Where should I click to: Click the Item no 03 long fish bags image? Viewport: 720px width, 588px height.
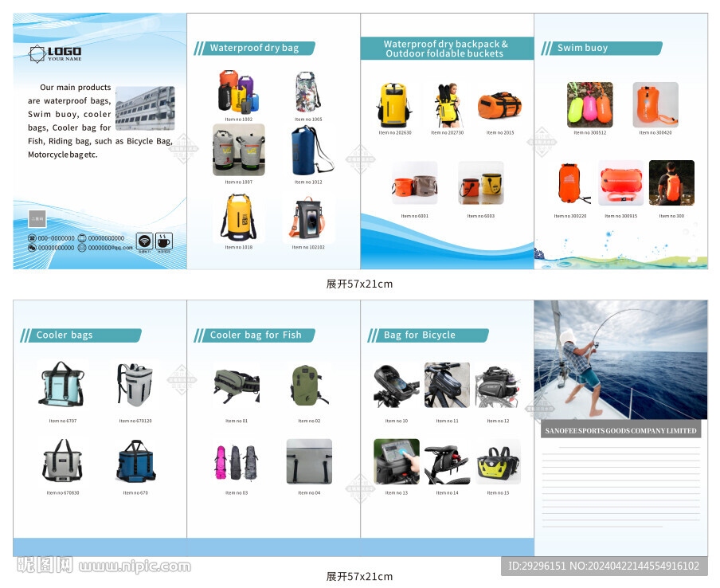(x=237, y=463)
